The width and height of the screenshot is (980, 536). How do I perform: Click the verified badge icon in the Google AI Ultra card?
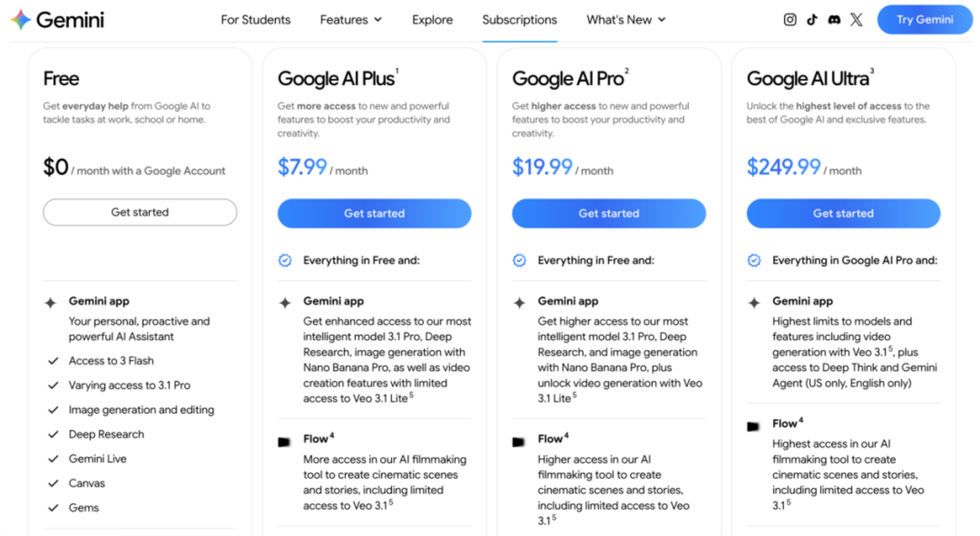pyautogui.click(x=754, y=261)
